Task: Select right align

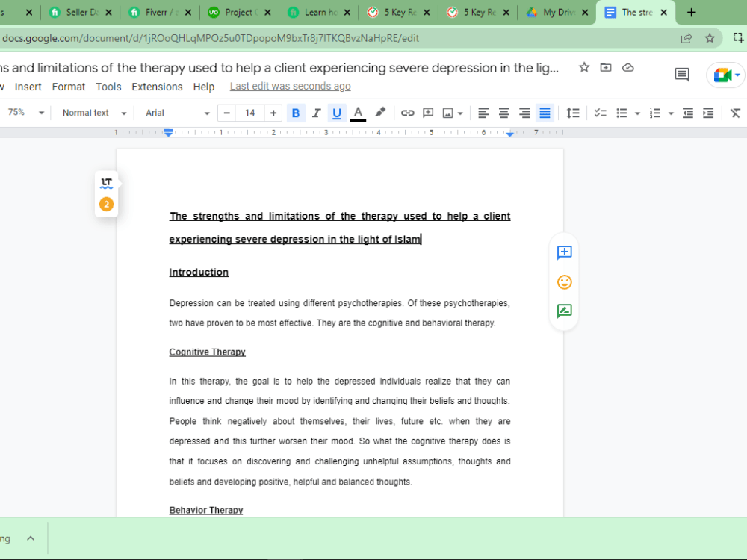Action: [x=524, y=113]
